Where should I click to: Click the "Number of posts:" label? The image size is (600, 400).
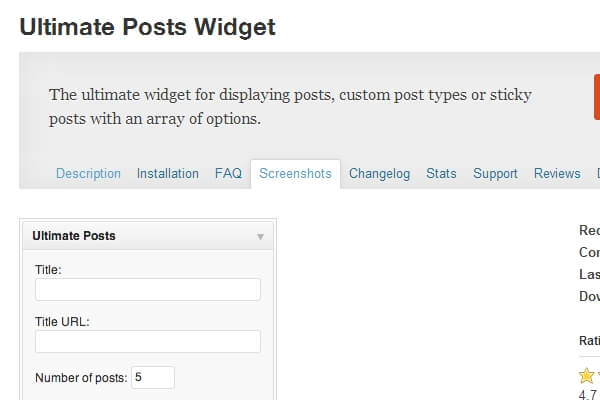(x=81, y=378)
